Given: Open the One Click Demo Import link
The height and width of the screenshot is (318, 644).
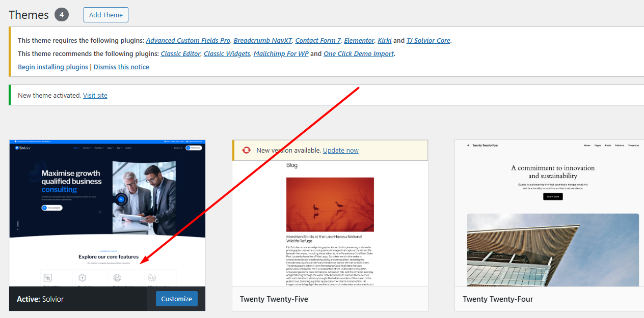Looking at the screenshot, I should [x=359, y=53].
